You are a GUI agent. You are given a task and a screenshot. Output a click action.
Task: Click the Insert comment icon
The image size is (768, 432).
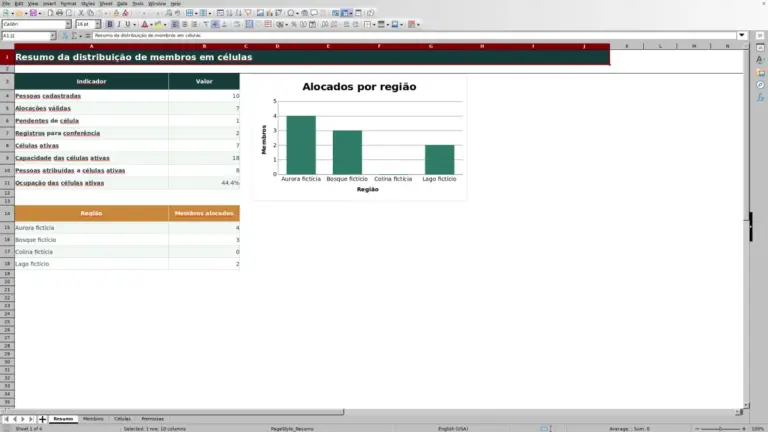click(314, 13)
